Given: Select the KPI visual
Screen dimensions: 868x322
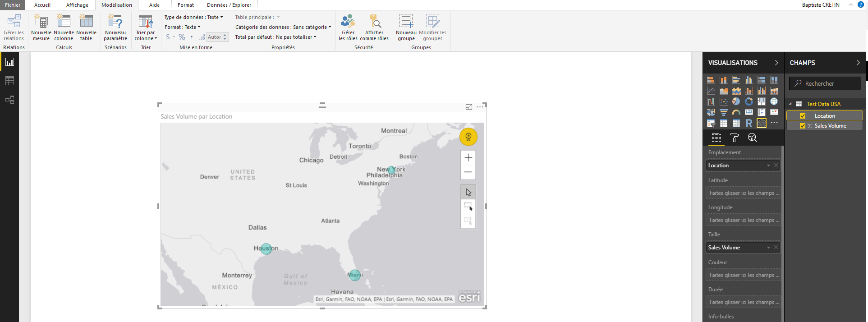Looking at the screenshot, I should pyautogui.click(x=774, y=112).
